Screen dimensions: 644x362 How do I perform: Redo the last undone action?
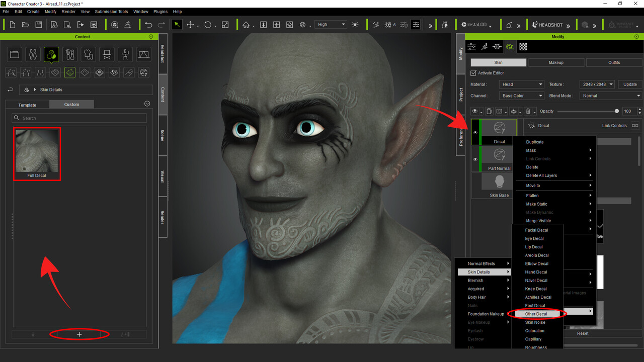[162, 25]
